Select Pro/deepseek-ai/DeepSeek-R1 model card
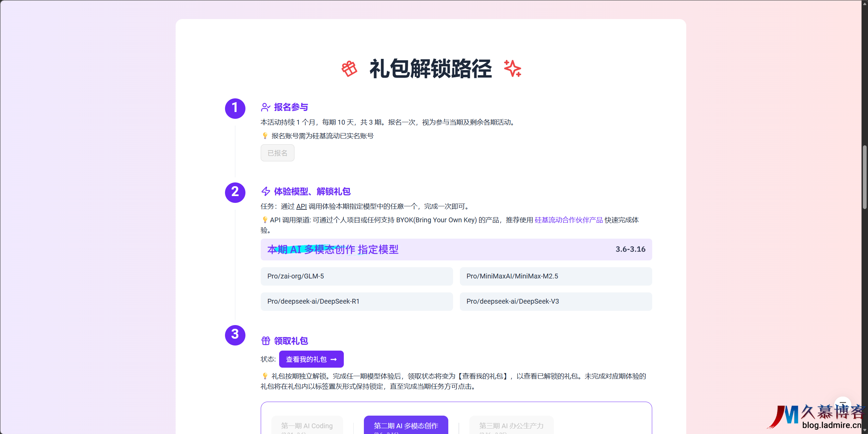The image size is (868, 434). point(356,301)
